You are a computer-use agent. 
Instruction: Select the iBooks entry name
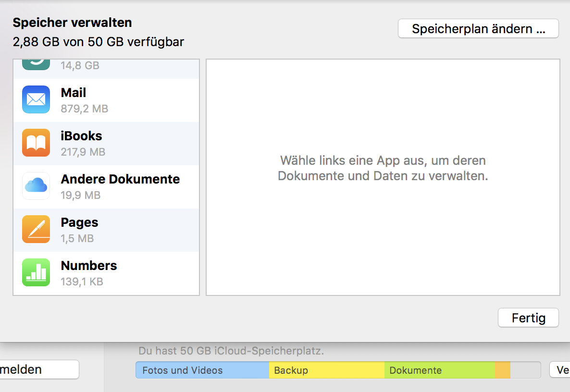(x=81, y=136)
